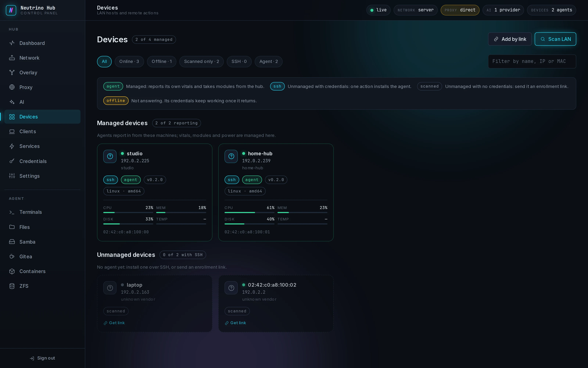Click the Services lightning icon in sidebar
The height and width of the screenshot is (368, 588).
12,146
